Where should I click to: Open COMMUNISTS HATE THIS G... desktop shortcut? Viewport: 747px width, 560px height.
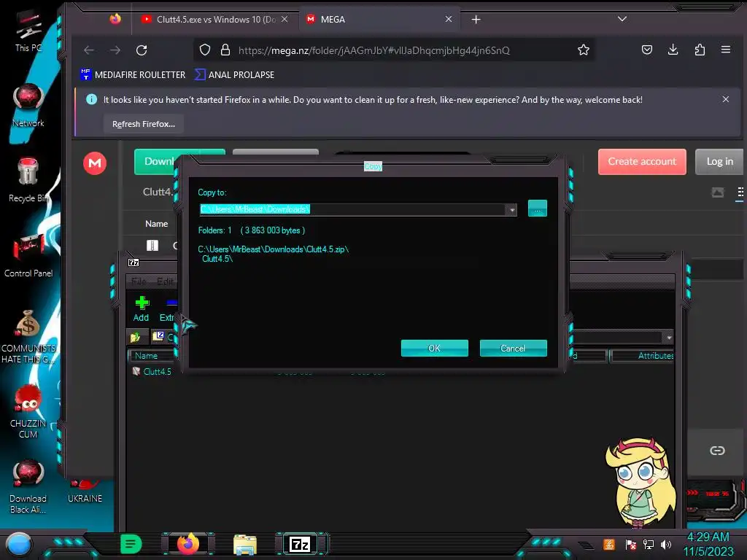click(28, 336)
